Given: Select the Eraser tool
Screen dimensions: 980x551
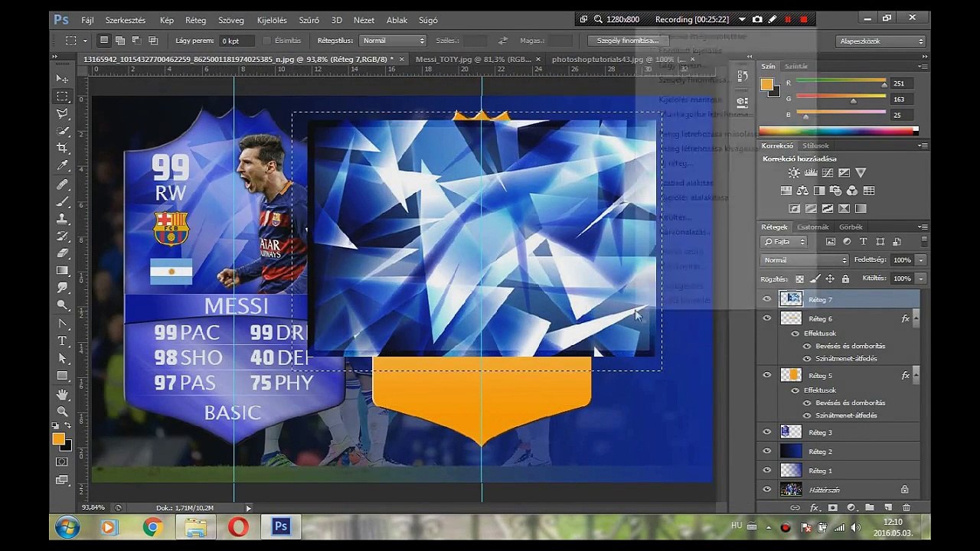Looking at the screenshot, I should [62, 253].
